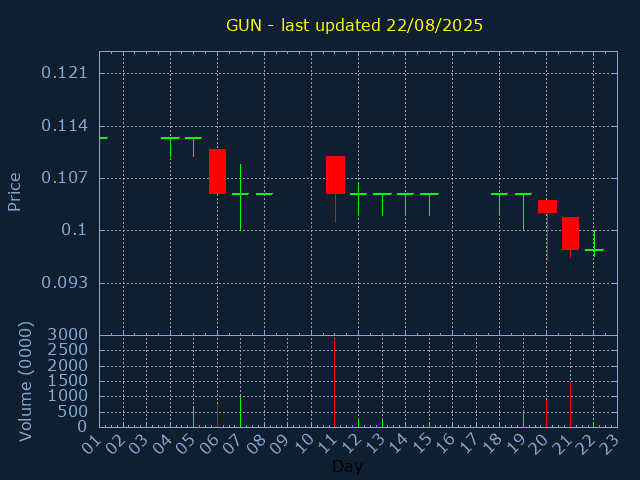Click the red candlestick body on day 21
This screenshot has height=480, width=640.
click(x=571, y=233)
